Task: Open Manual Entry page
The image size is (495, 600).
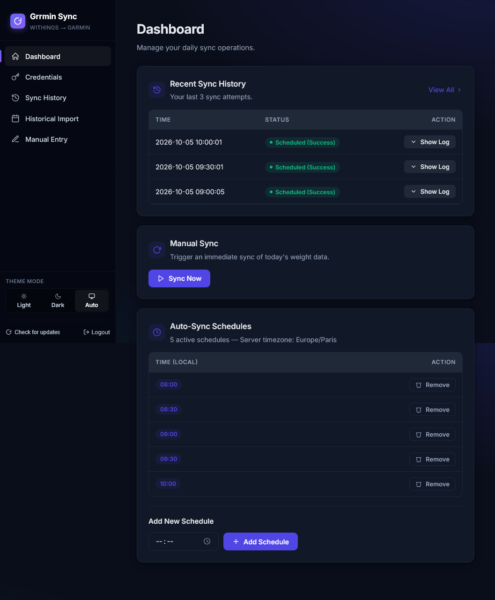Action: click(x=58, y=139)
